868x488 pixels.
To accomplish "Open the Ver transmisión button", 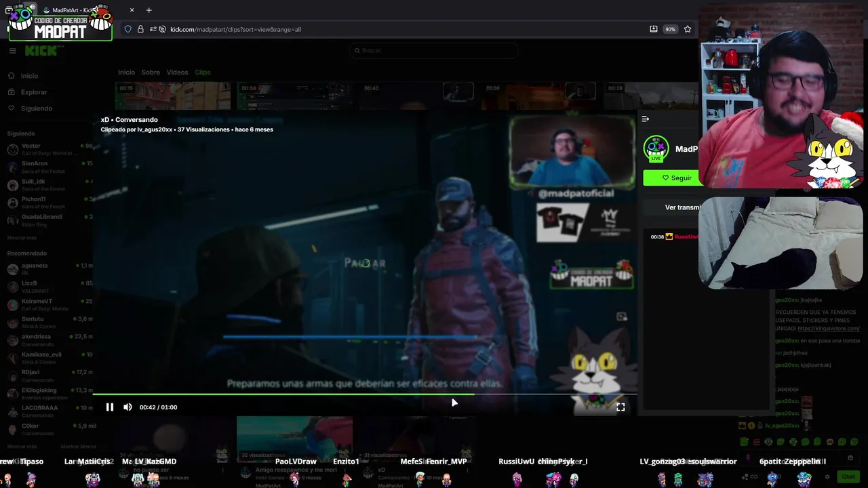I will [x=682, y=207].
